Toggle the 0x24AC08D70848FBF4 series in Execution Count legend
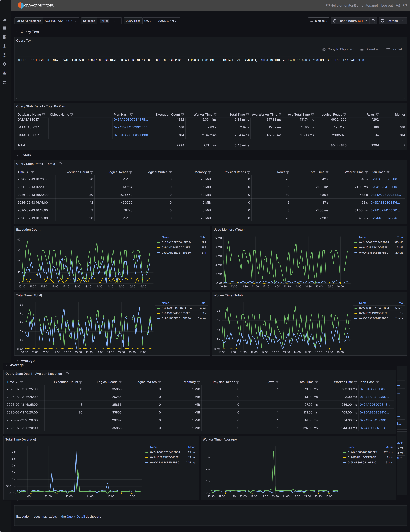Screen dimensions: 410x532 point(176,242)
